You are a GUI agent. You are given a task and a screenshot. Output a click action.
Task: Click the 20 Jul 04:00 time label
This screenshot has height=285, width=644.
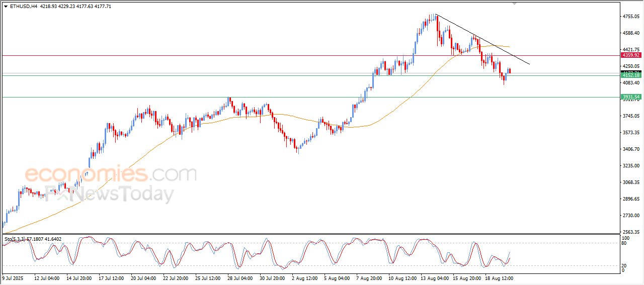[x=143, y=277]
